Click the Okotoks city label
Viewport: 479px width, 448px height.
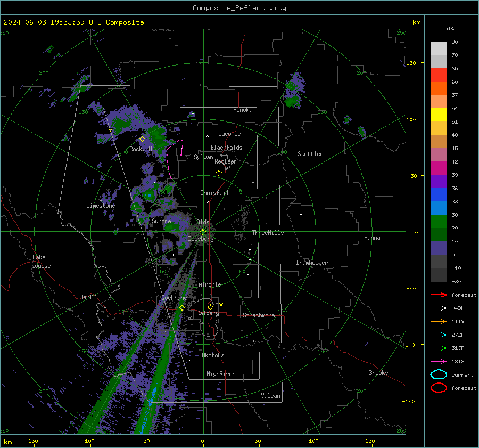(x=213, y=355)
